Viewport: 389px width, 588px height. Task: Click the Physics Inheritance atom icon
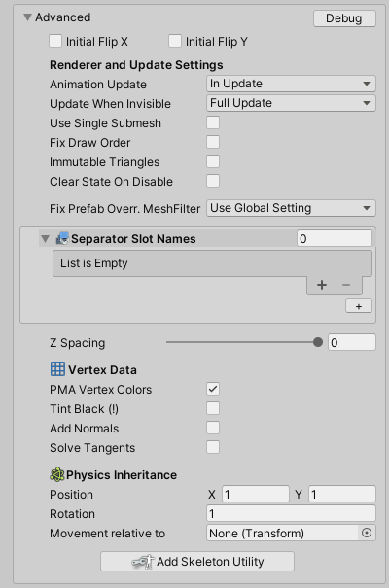[57, 474]
